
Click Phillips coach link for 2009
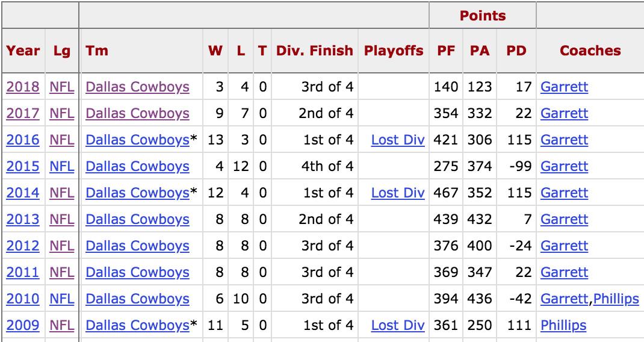[x=563, y=325]
